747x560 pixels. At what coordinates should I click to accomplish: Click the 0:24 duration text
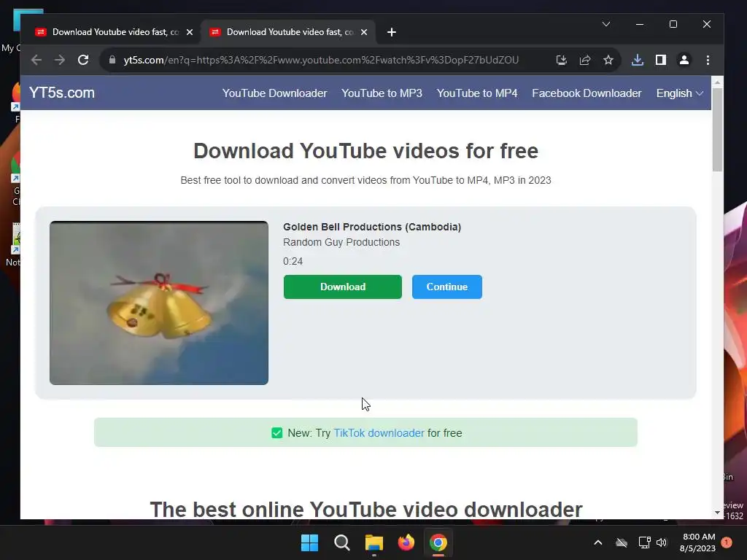(293, 261)
